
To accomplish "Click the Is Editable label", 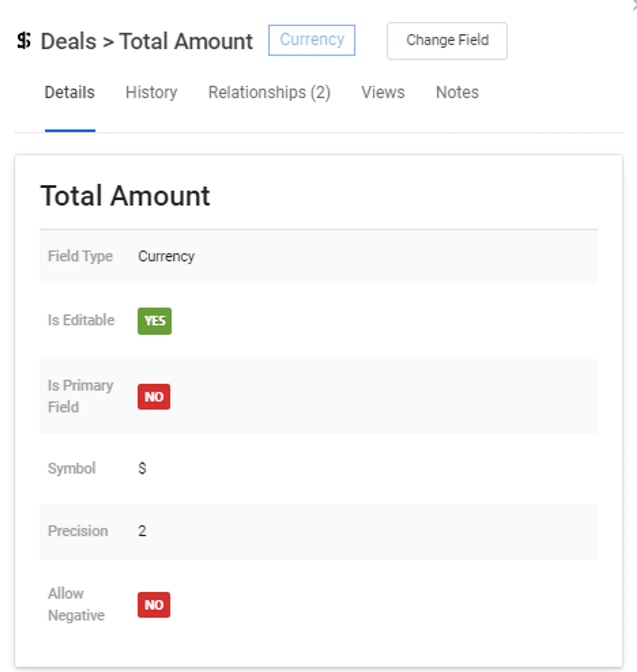I will click(81, 320).
